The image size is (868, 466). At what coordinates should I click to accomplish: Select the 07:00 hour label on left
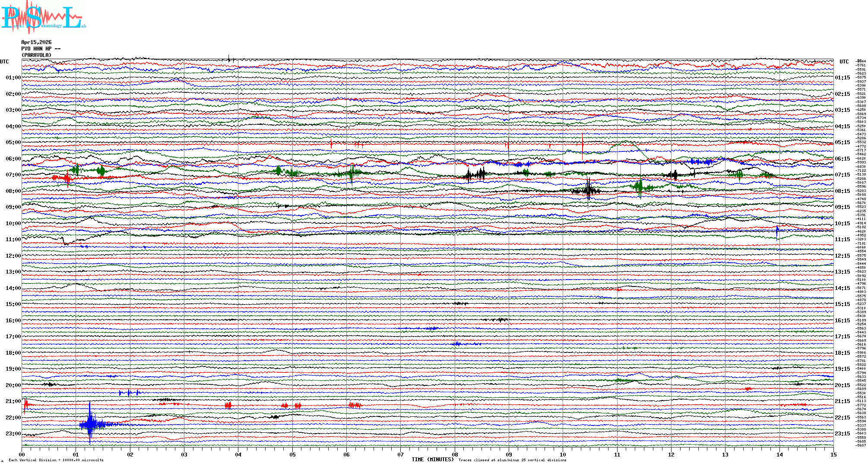pos(13,175)
